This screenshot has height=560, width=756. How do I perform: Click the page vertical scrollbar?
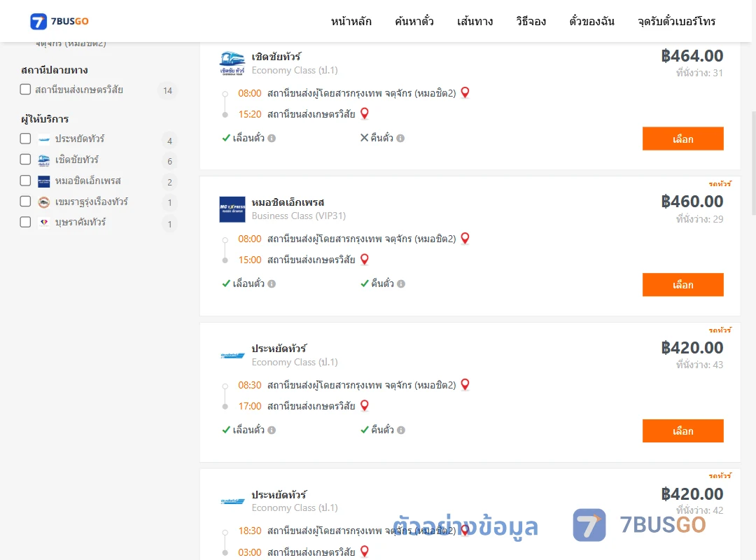click(x=753, y=163)
